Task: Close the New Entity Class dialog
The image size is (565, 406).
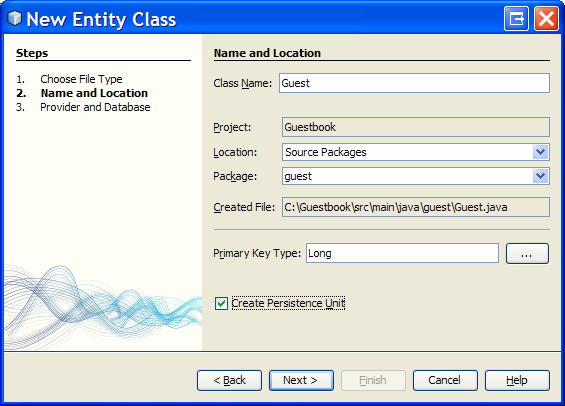Action: coord(546,18)
